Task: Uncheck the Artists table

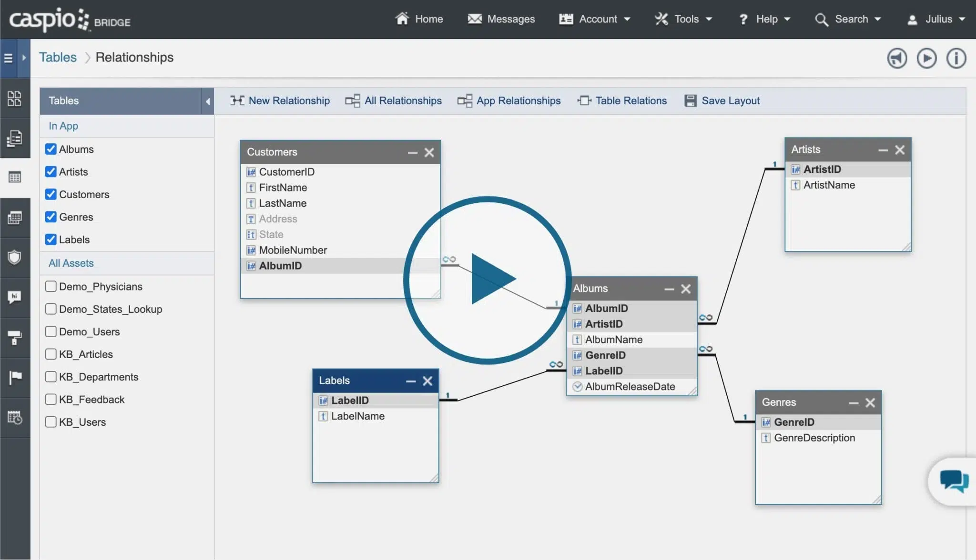Action: pos(51,172)
